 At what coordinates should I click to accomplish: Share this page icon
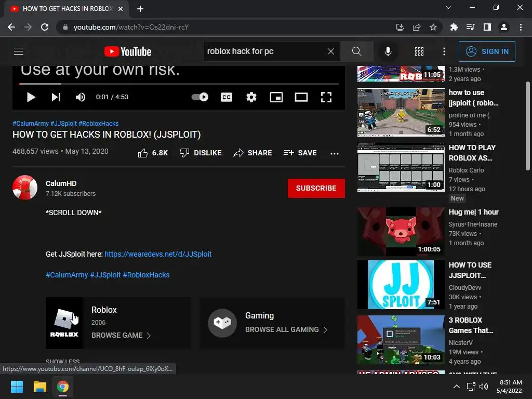(x=417, y=27)
